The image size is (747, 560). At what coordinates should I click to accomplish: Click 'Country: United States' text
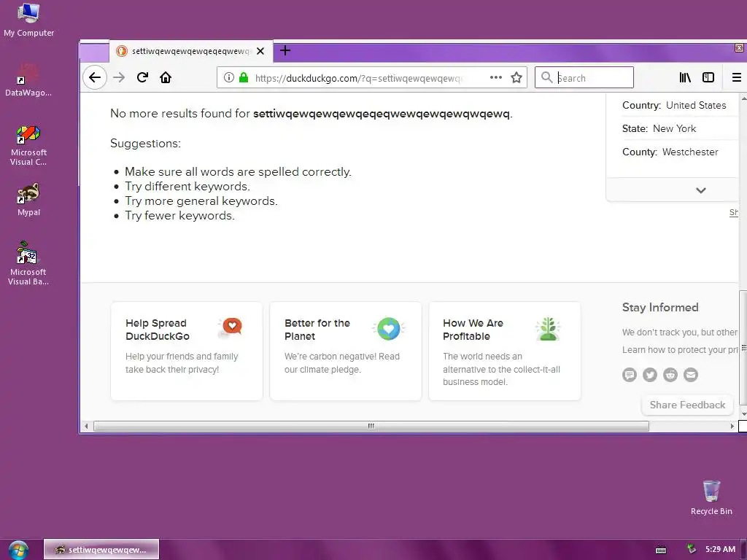coord(674,105)
